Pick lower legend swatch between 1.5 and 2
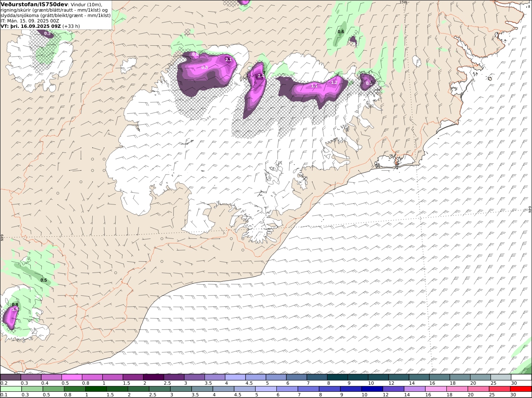 point(117,389)
